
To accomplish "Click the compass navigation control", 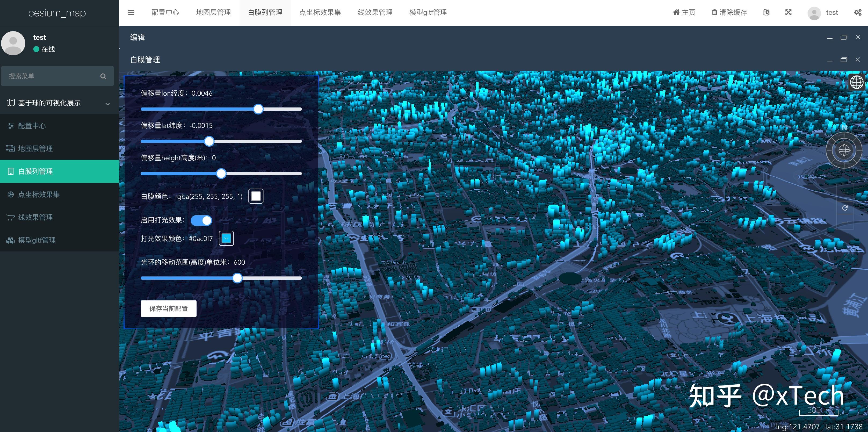I will (844, 150).
